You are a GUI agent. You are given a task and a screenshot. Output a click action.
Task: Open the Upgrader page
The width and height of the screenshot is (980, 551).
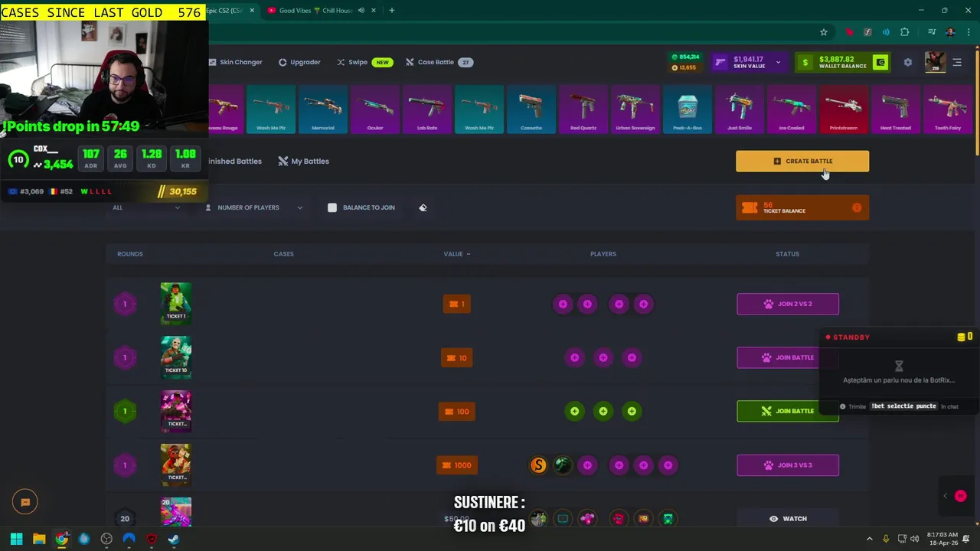click(299, 62)
